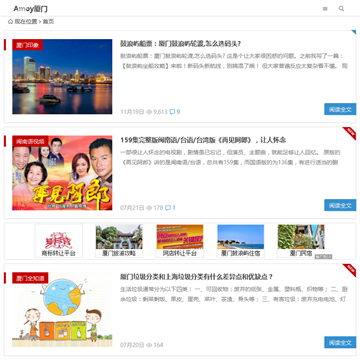This screenshot has height=360, width=360.
Task: Click the NEW ribbon on 垃圾分类 card
Action: tap(351, 269)
